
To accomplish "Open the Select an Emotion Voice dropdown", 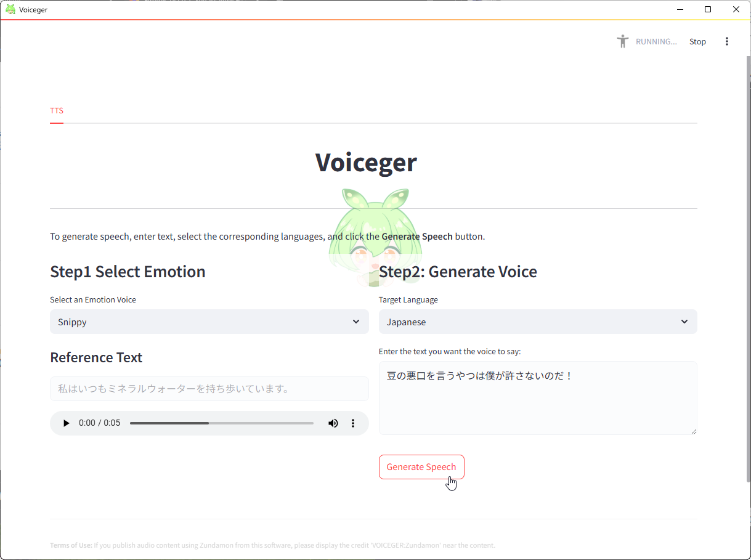I will [209, 322].
